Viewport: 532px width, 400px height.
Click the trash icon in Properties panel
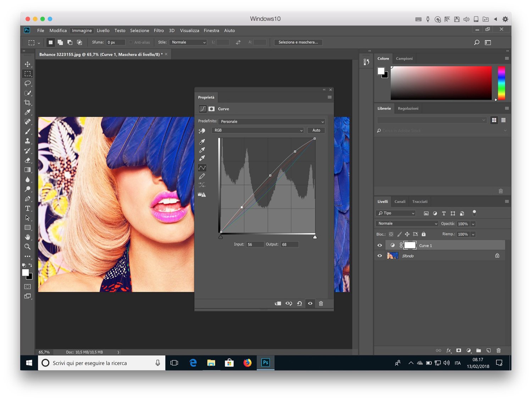[321, 304]
